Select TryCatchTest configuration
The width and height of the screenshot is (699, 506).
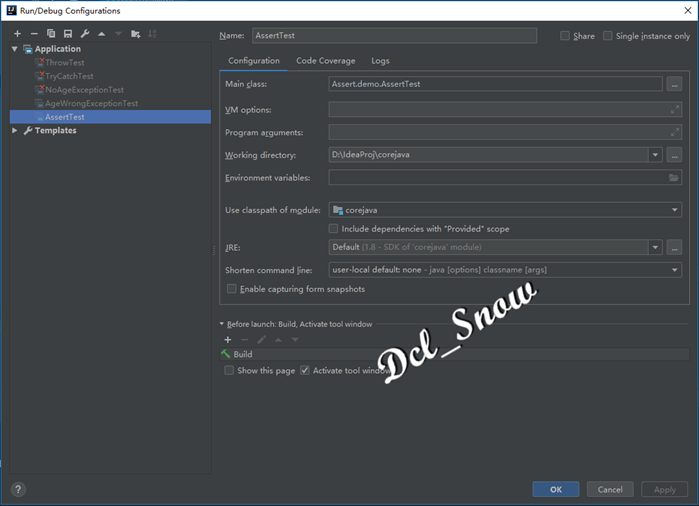click(x=69, y=76)
